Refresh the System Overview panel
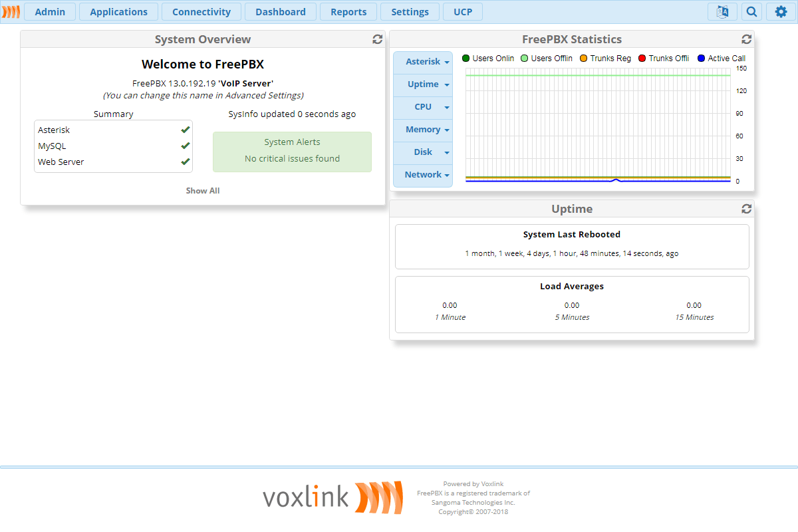 coord(377,39)
